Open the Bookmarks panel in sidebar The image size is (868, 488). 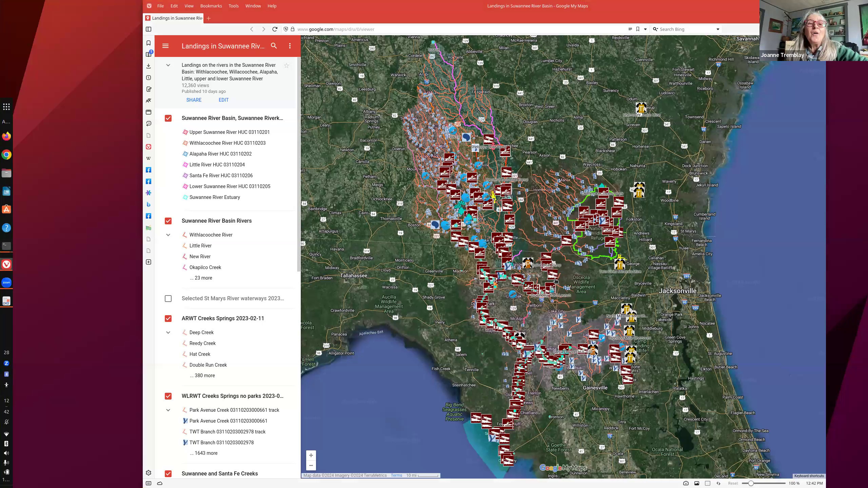pyautogui.click(x=149, y=43)
